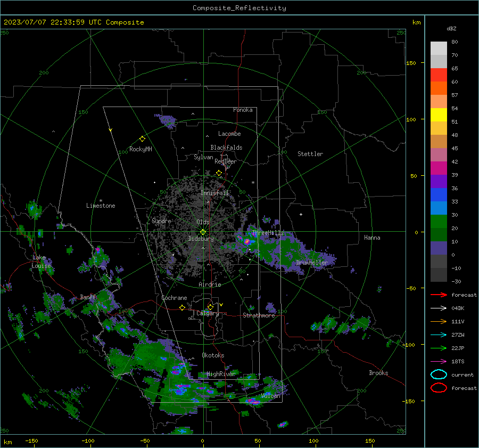Click the light grey 70-80 dBZ swatch
Viewport: 479px width, 448px height.
click(439, 48)
